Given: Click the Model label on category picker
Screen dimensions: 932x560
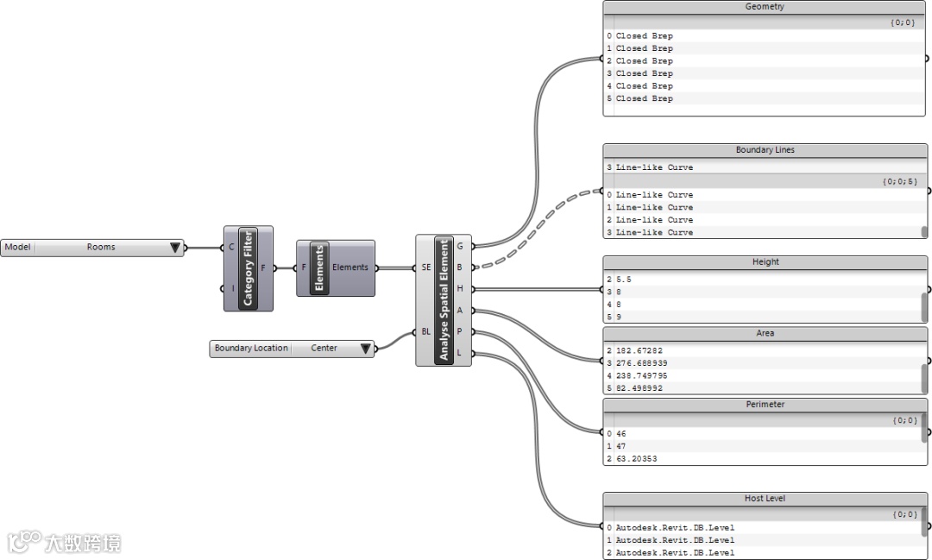Looking at the screenshot, I should [17, 248].
